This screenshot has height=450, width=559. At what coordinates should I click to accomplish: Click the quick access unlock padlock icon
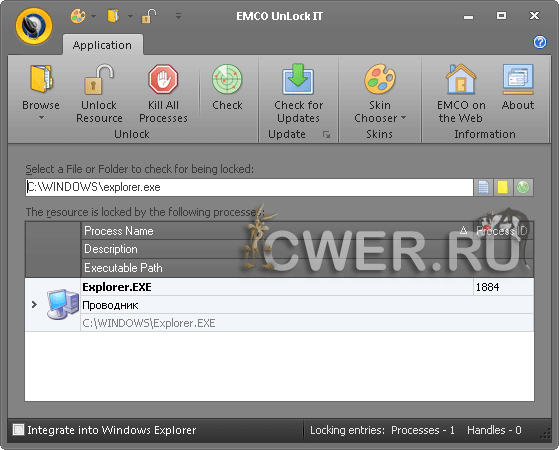pos(149,16)
